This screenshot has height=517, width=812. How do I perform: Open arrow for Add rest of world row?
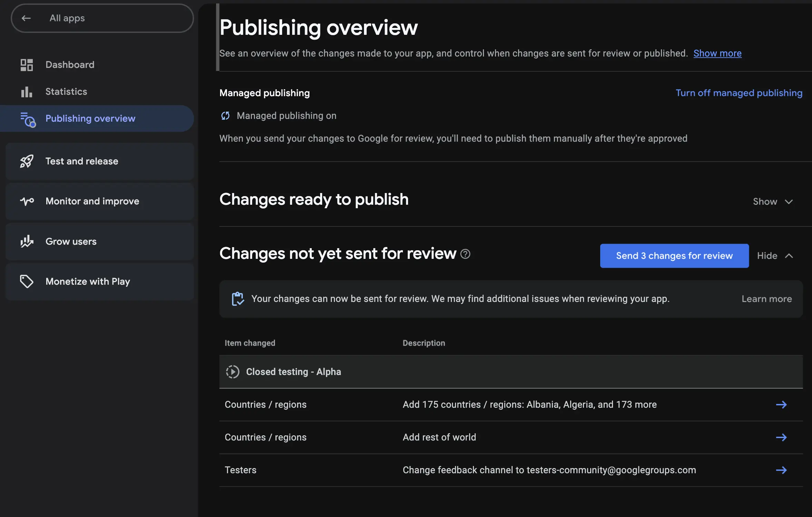(x=781, y=437)
